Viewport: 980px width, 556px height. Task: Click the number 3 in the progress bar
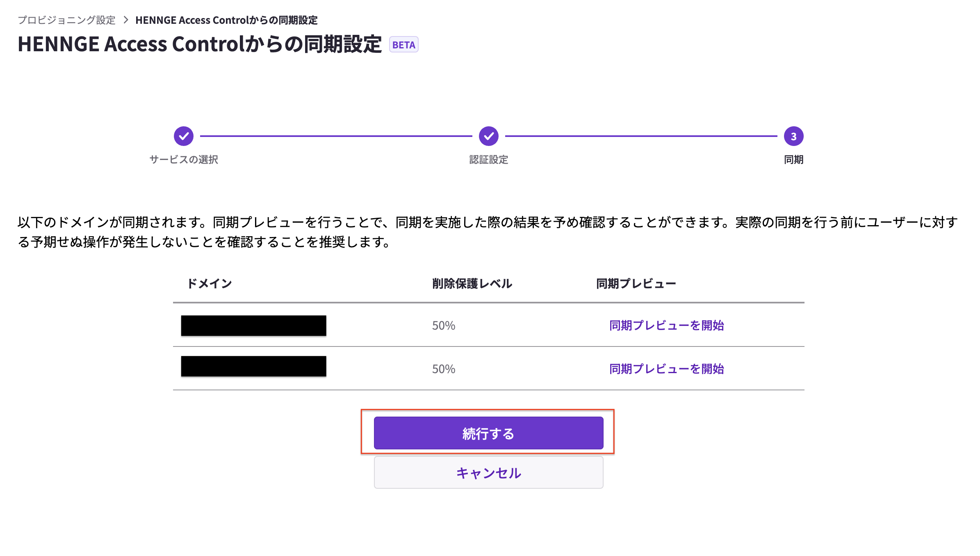click(x=795, y=137)
